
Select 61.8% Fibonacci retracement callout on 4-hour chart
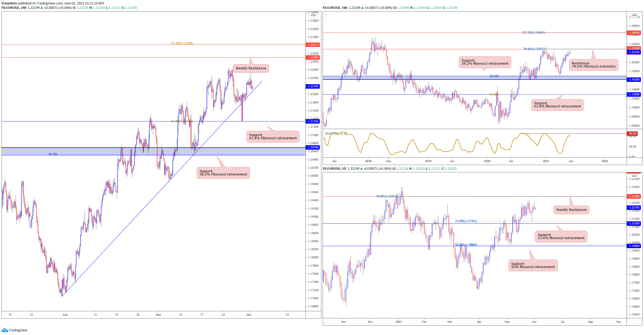pos(273,137)
